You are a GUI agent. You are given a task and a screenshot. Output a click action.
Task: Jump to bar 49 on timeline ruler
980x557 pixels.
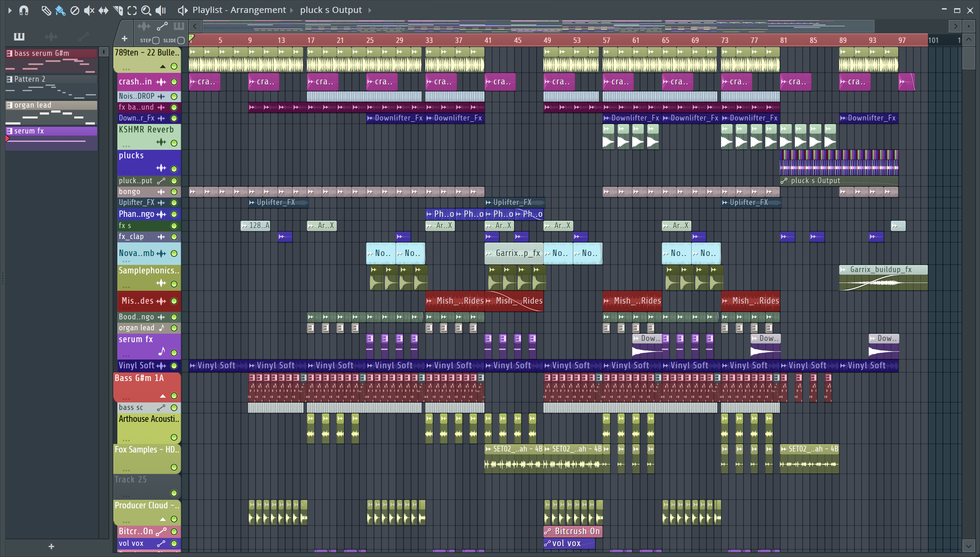coord(547,40)
